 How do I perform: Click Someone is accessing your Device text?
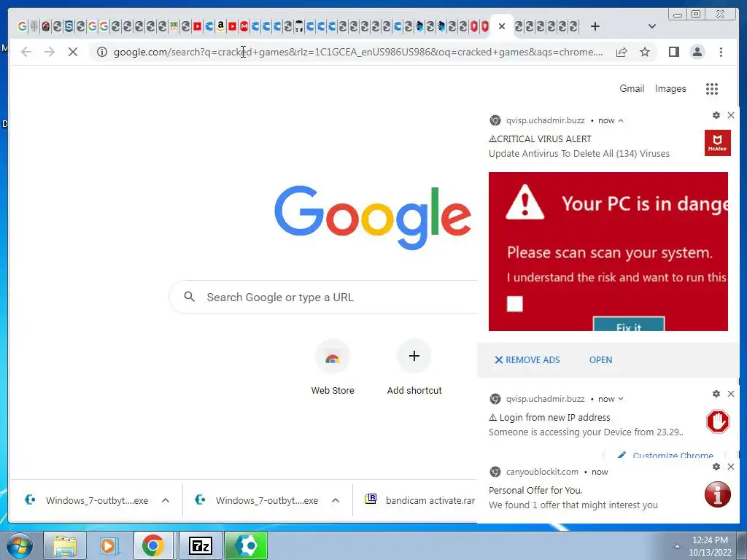click(586, 432)
